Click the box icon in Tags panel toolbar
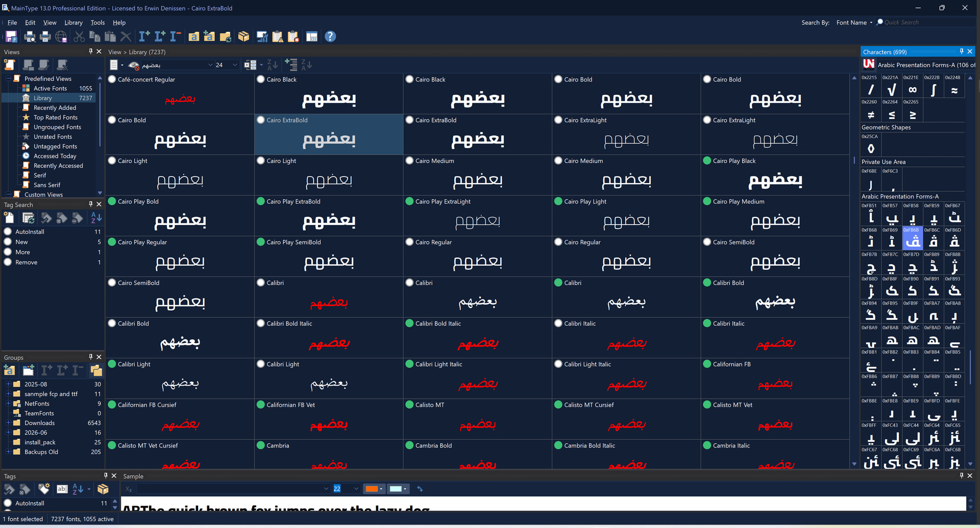Screen dimensions: 980x528 point(103,489)
